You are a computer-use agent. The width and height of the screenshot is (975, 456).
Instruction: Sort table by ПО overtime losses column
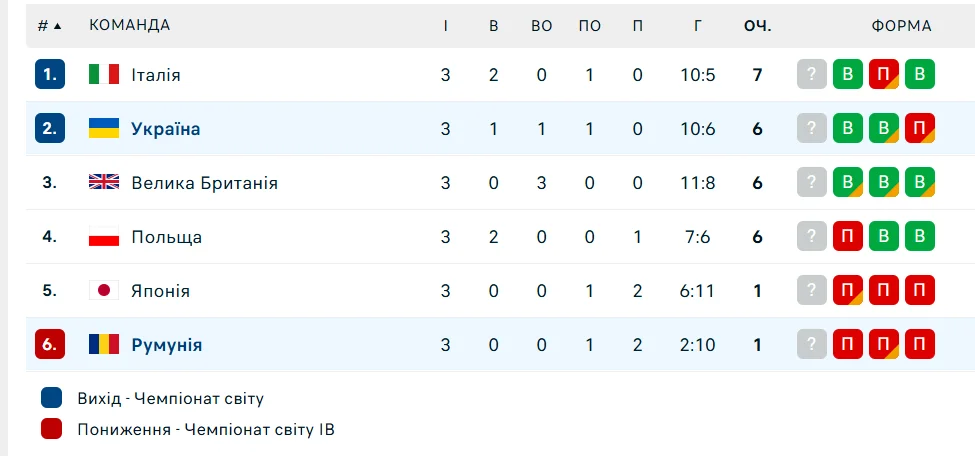(x=590, y=26)
